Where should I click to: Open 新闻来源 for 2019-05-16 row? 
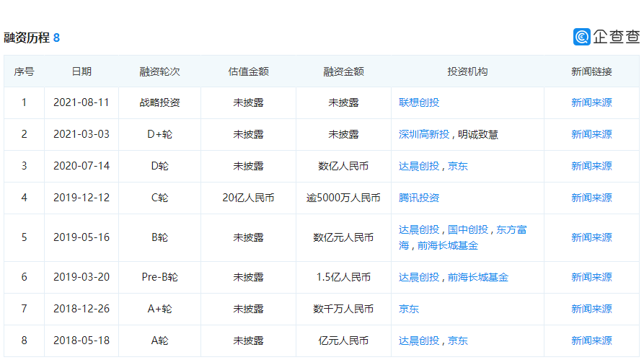[x=591, y=237]
